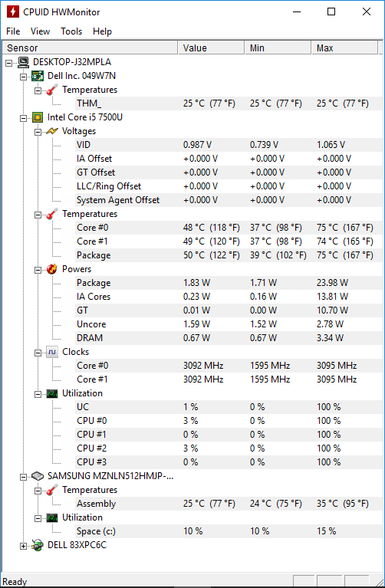Click the SAMSUNG drive icon
385x588 pixels.
(x=37, y=476)
